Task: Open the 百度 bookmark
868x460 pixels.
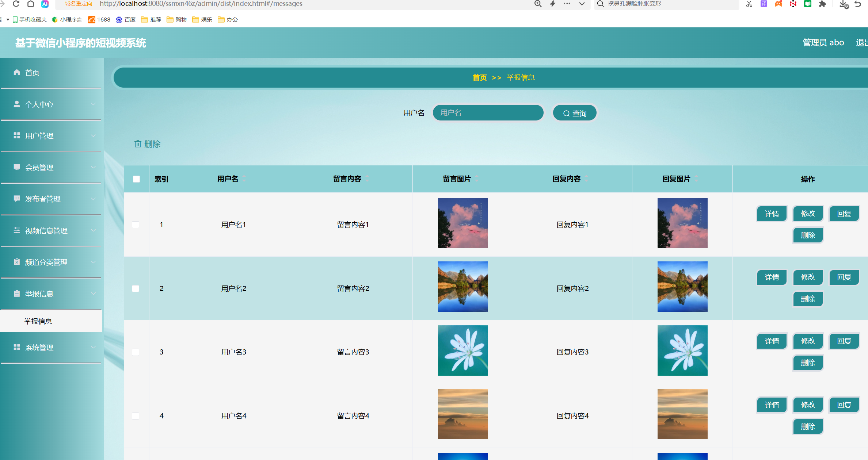Action: point(126,19)
